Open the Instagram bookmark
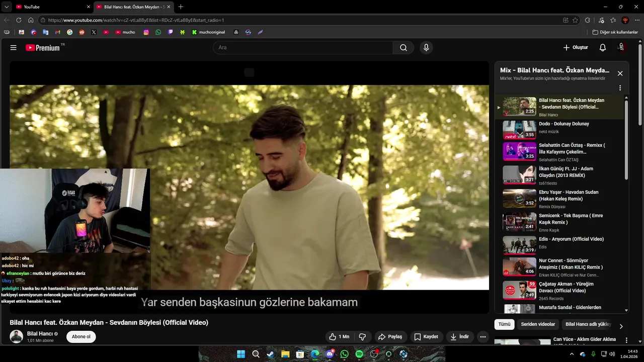This screenshot has width=644, height=362. tap(146, 32)
